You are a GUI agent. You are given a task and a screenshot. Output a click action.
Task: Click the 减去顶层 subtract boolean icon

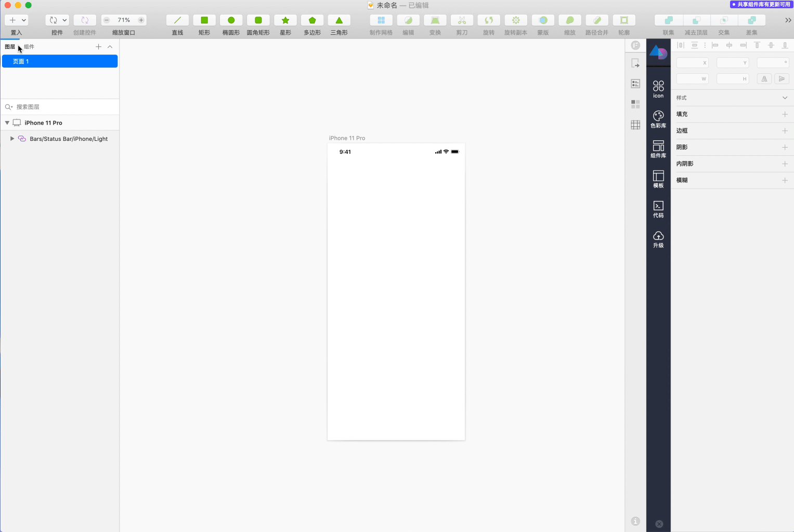696,20
